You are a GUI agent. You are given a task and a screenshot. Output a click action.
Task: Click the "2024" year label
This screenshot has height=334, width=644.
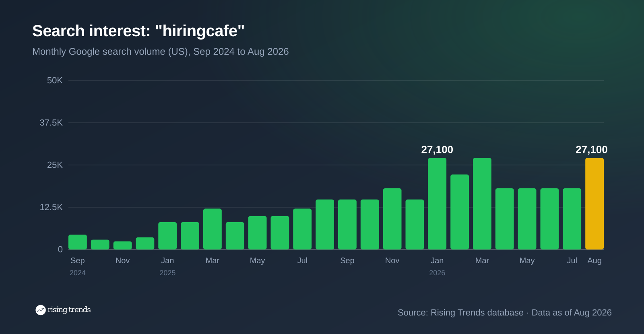(x=78, y=273)
